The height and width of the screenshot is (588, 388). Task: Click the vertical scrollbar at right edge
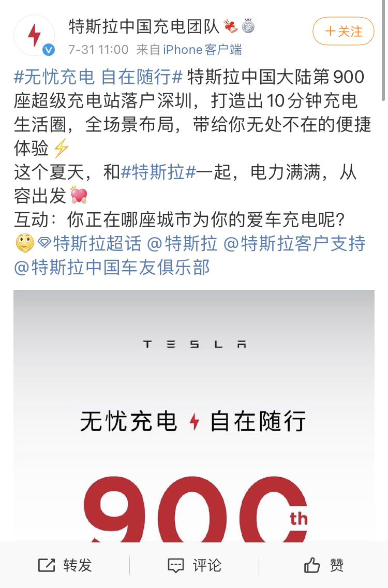pyautogui.click(x=383, y=51)
